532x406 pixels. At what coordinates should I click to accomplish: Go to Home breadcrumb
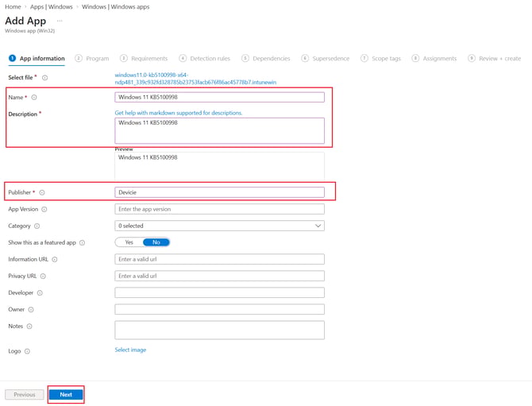click(x=13, y=7)
